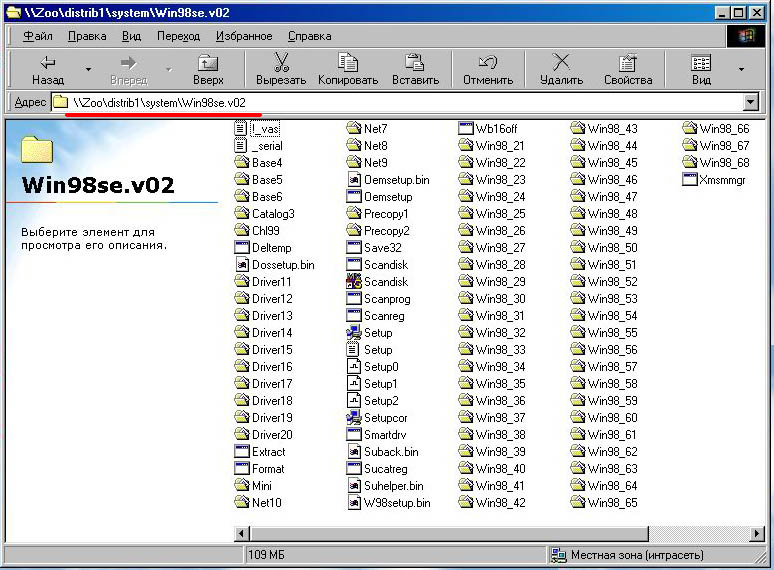Open the Справка menu

pyautogui.click(x=310, y=36)
